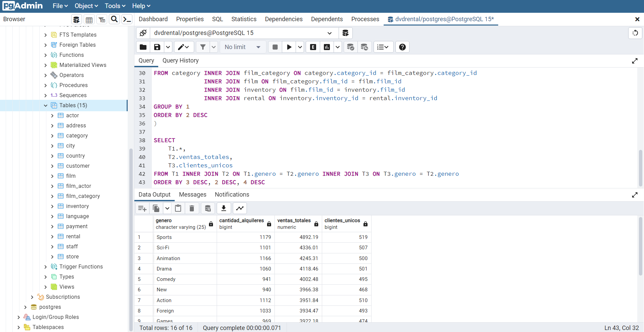Screen dimensions: 644x332
Task: Commit the current transaction
Action: click(350, 47)
